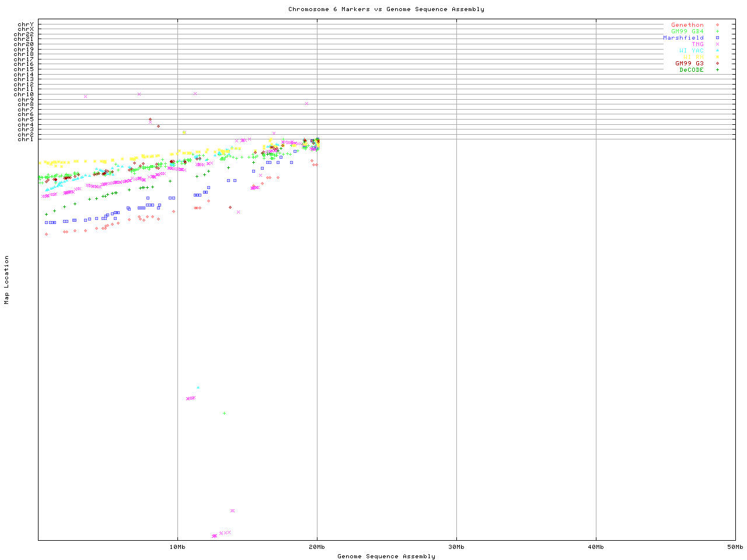The width and height of the screenshot is (747, 560).
Task: Click the Genome Sequence Assembly x-axis title
Action: (386, 556)
